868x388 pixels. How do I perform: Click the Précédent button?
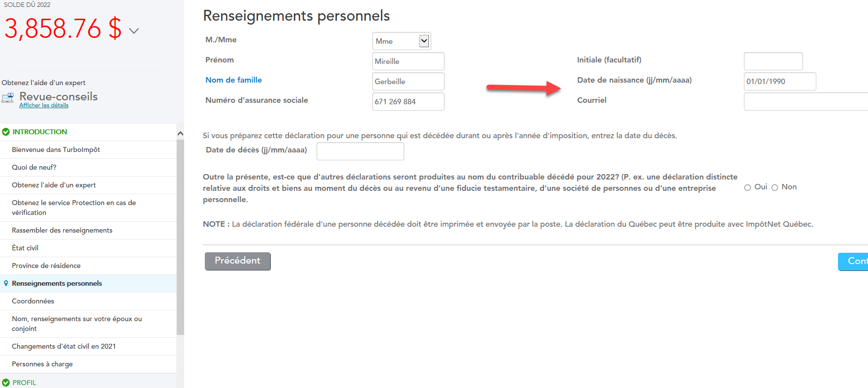[x=237, y=261]
